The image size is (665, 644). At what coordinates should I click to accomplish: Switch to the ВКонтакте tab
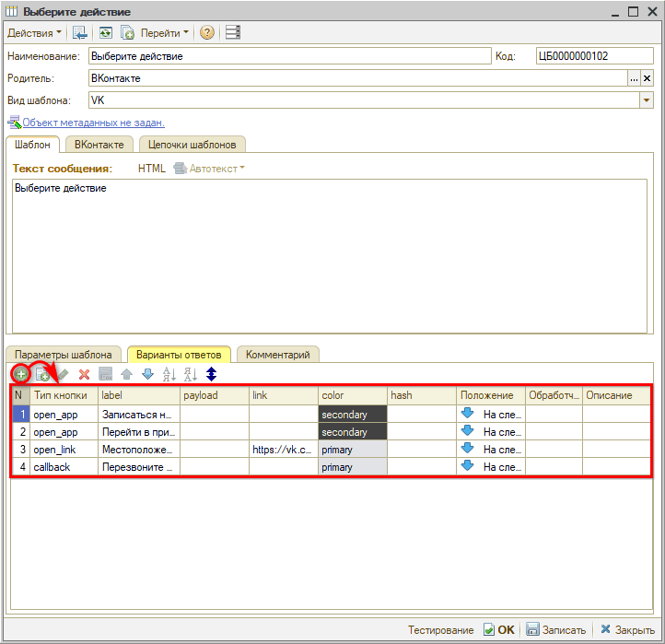click(101, 145)
